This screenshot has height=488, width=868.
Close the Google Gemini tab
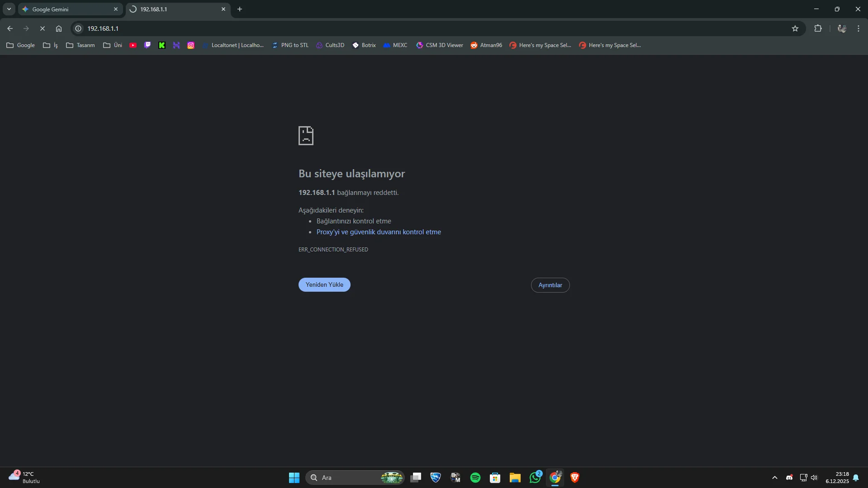pos(116,9)
